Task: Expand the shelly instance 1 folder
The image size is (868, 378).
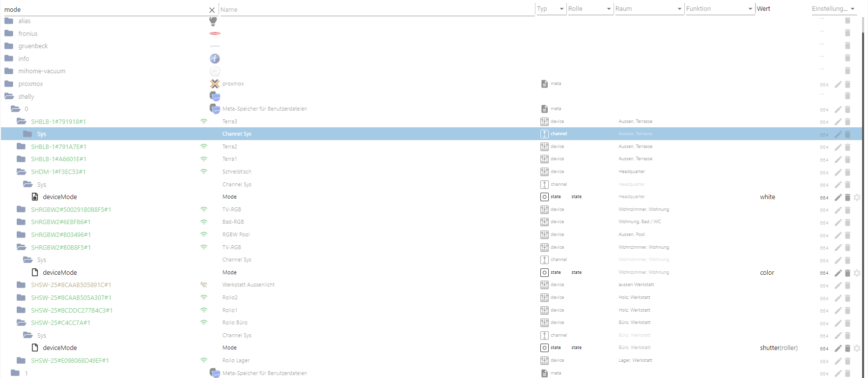Action: (15, 373)
